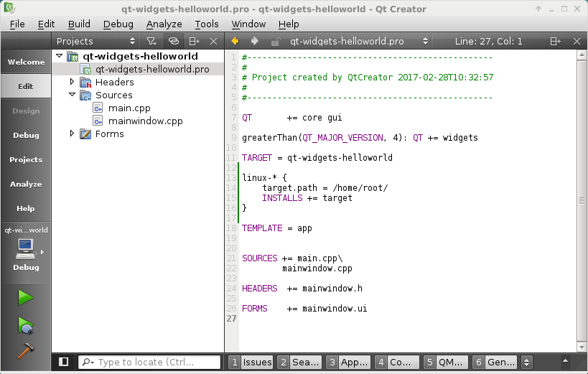
Task: Build the project with the hammer icon
Action: point(26,351)
